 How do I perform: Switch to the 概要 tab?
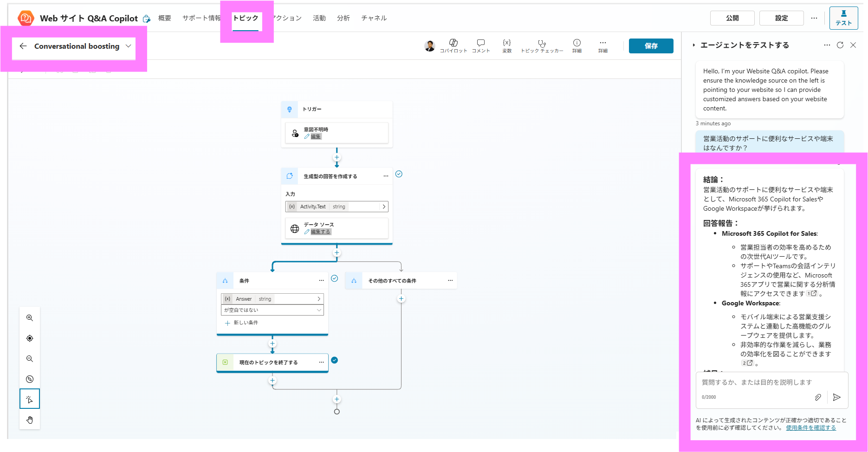(x=165, y=18)
